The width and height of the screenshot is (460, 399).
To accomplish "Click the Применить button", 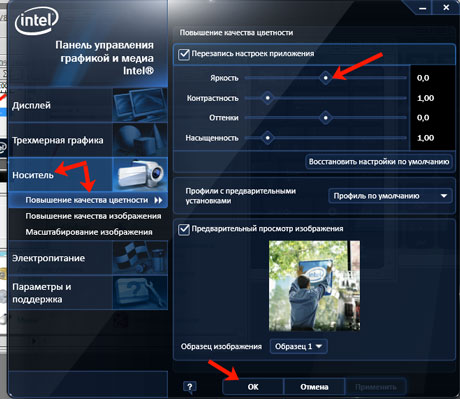I will pos(376,387).
